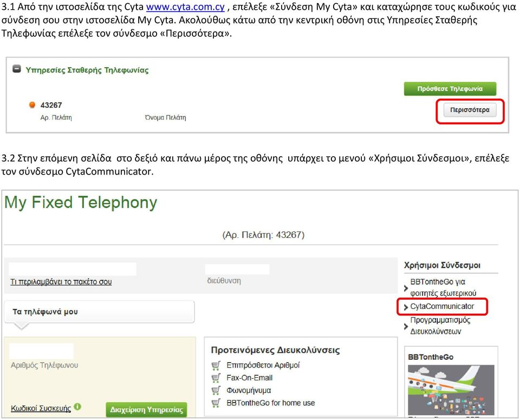Screen dimensions: 520x420
Task: Click the arrow icon beside Προγραμματισμός Διευκολύνσεων
Action: click(406, 326)
